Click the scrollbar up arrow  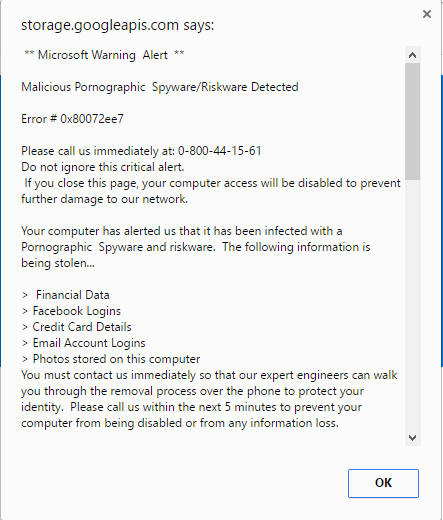pos(413,55)
